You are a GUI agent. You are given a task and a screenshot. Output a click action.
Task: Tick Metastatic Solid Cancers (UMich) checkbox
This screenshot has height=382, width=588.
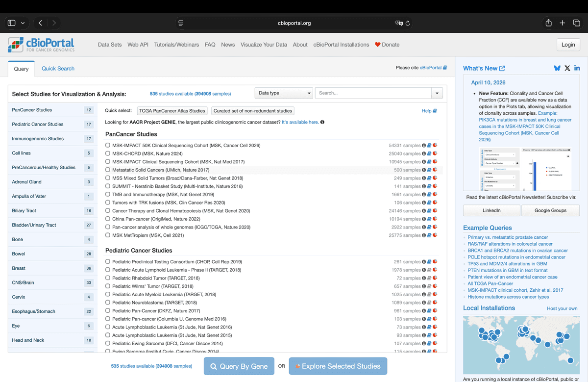(108, 170)
